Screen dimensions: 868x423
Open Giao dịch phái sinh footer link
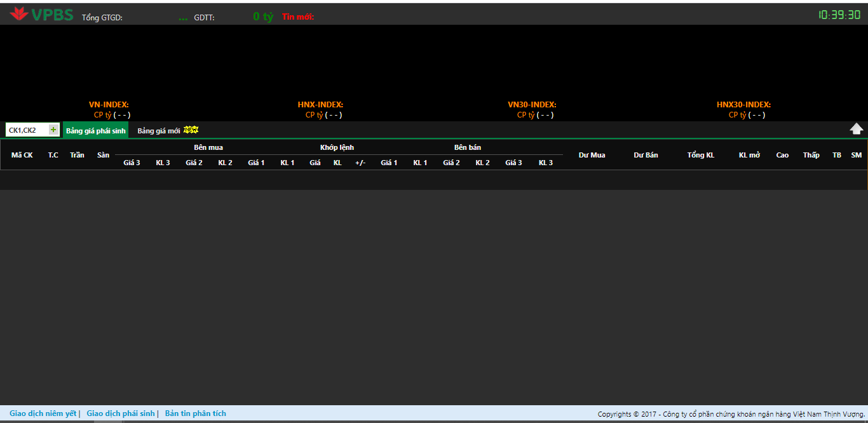(120, 413)
